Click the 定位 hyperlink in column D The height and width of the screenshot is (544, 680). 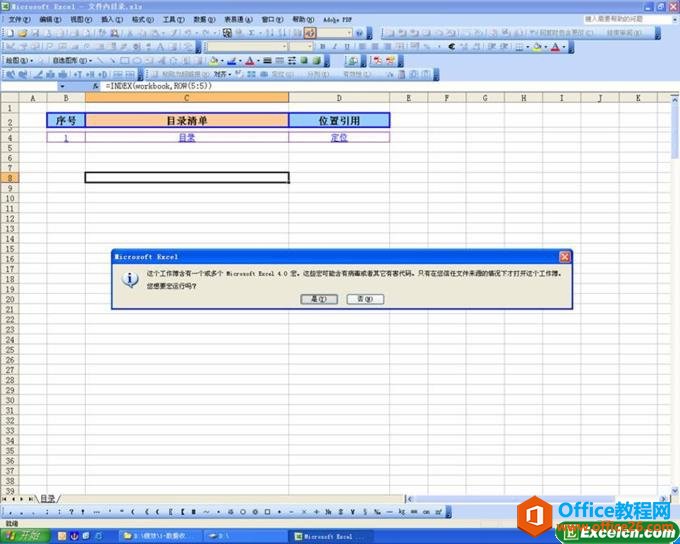(339, 138)
